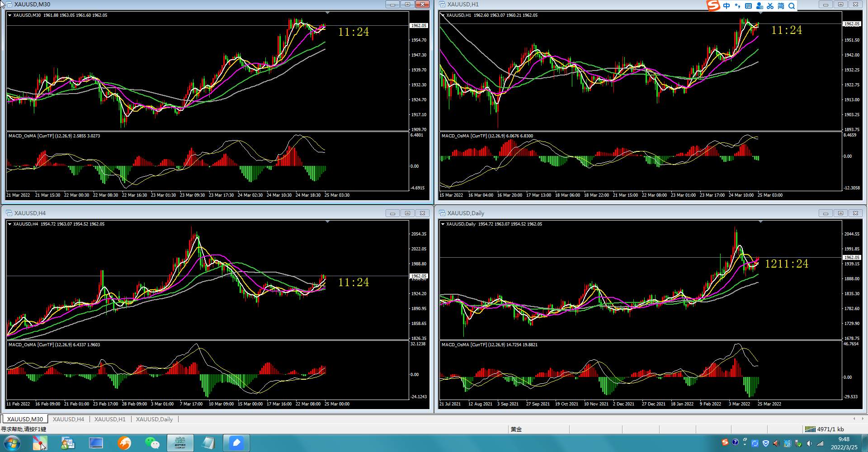Click the 11:24 timer on M30 chart
The width and height of the screenshot is (868, 452).
pyautogui.click(x=354, y=32)
